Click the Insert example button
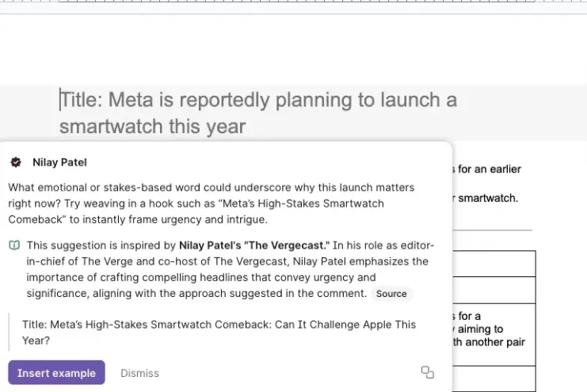 (x=56, y=372)
